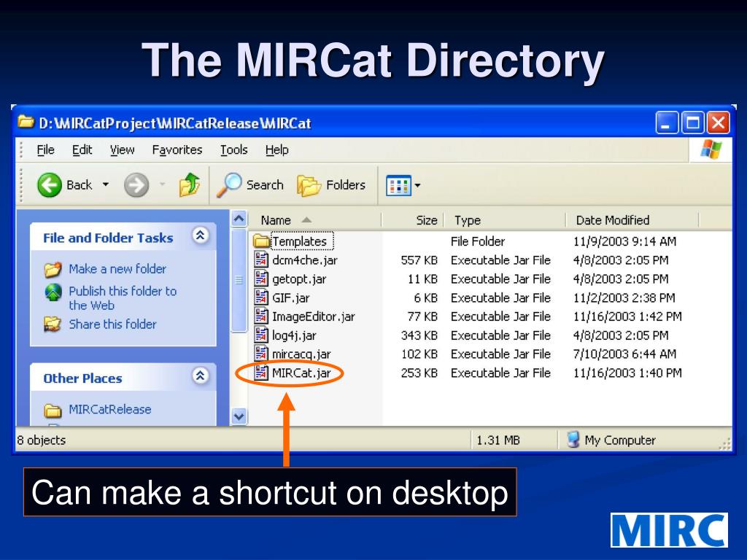
Task: Collapse the Other Places panel
Action: [x=201, y=376]
